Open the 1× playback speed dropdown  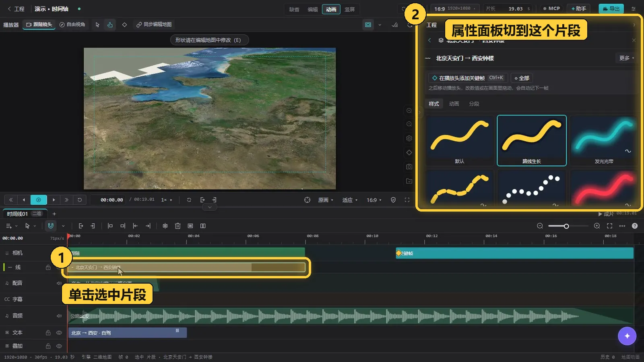click(x=167, y=200)
